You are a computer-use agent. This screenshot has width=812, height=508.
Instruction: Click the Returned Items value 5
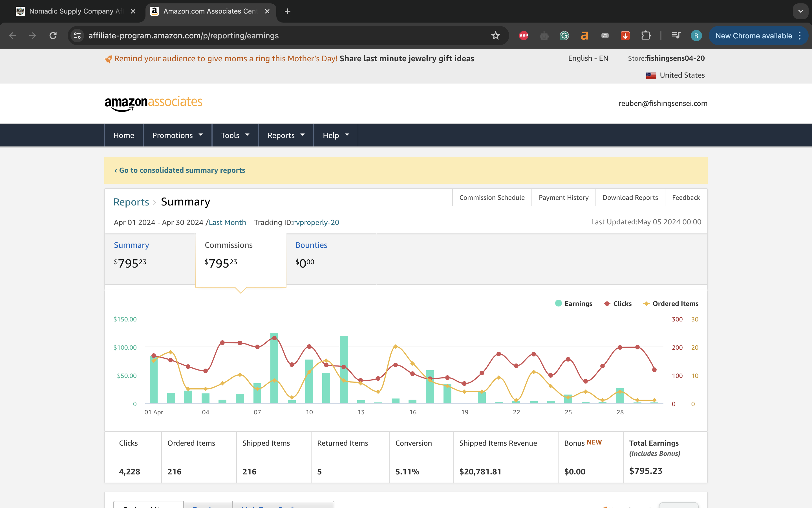point(319,472)
